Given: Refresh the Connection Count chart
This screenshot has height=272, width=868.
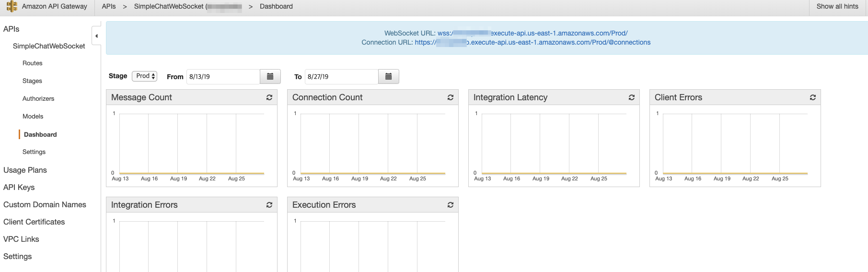Looking at the screenshot, I should coord(451,97).
